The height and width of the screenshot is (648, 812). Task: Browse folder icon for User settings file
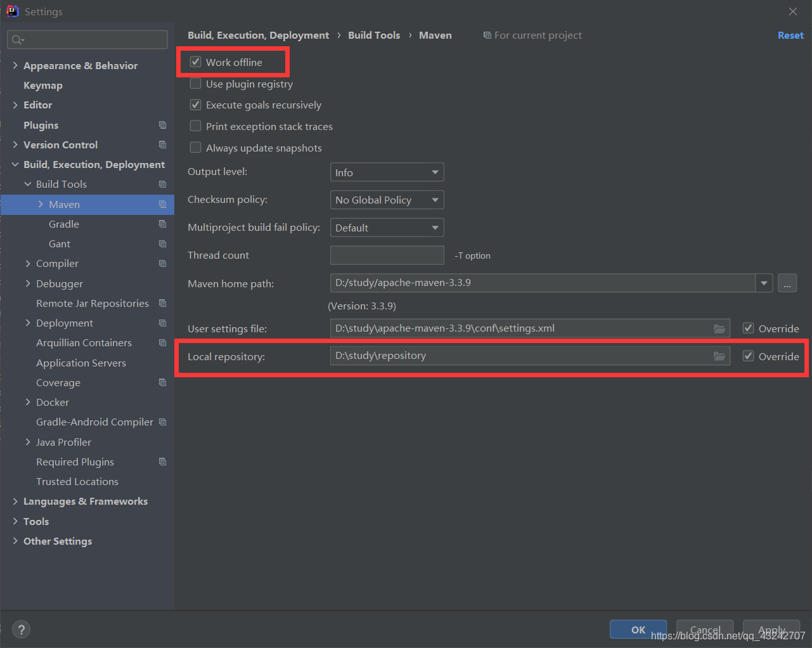pos(719,328)
